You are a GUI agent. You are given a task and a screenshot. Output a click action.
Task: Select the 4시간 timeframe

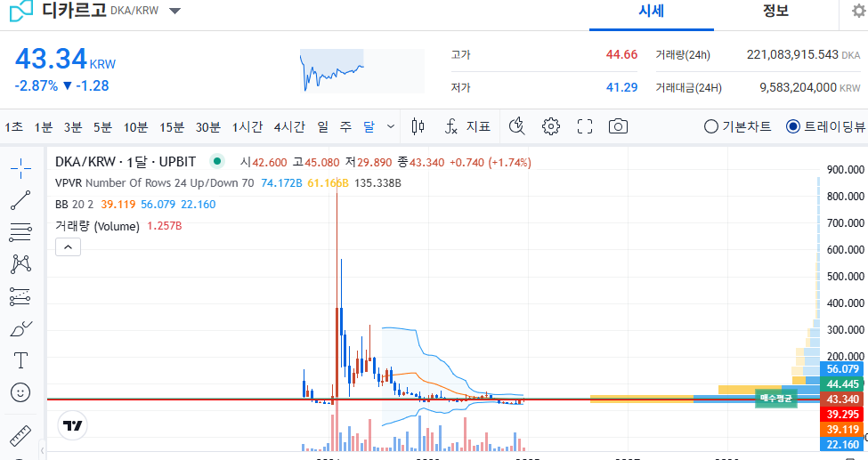289,126
